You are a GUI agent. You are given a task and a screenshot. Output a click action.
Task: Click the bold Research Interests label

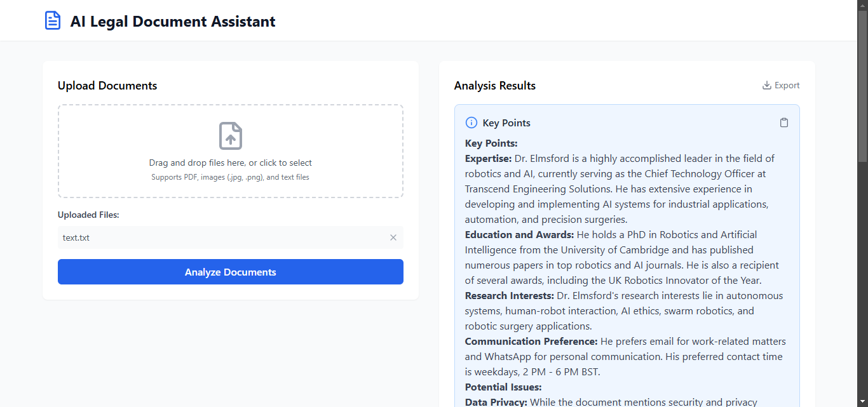510,295
